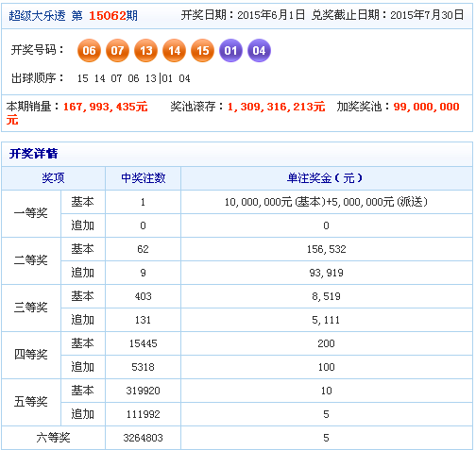Click the issue number 15062
This screenshot has width=476, height=450.
108,15
